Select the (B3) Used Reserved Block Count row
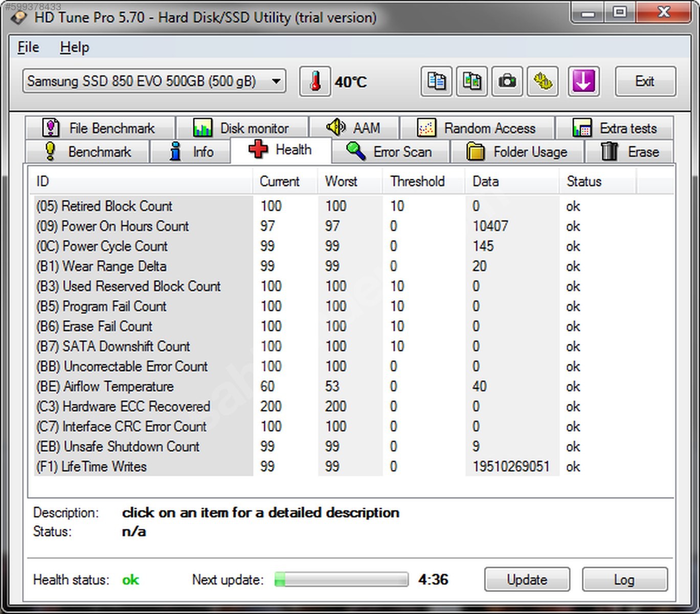700x614 pixels. 335,286
